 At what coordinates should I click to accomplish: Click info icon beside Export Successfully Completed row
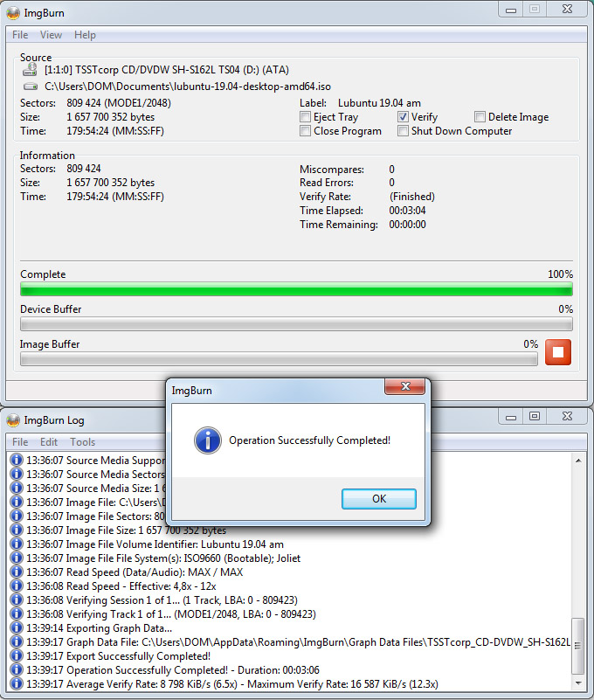pos(16,655)
